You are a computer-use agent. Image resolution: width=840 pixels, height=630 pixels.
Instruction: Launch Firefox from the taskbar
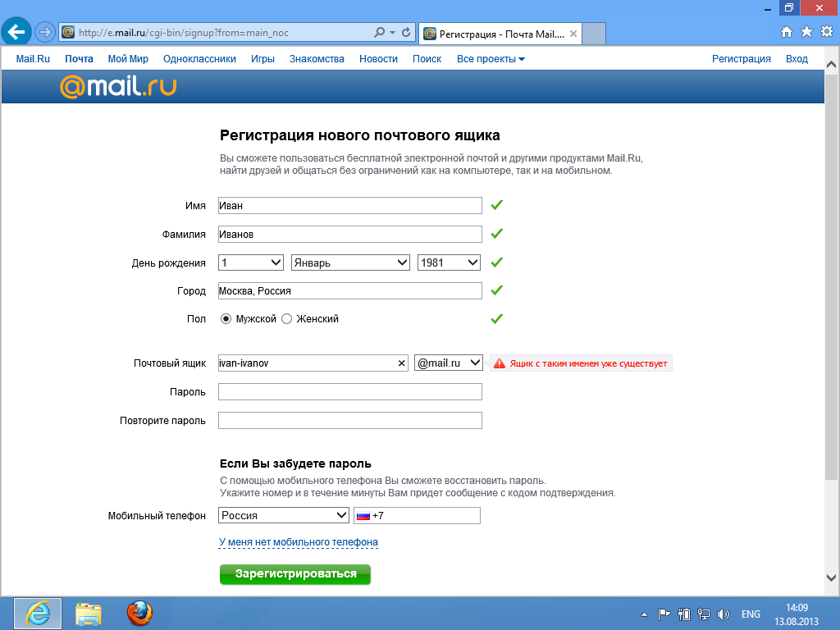[139, 614]
